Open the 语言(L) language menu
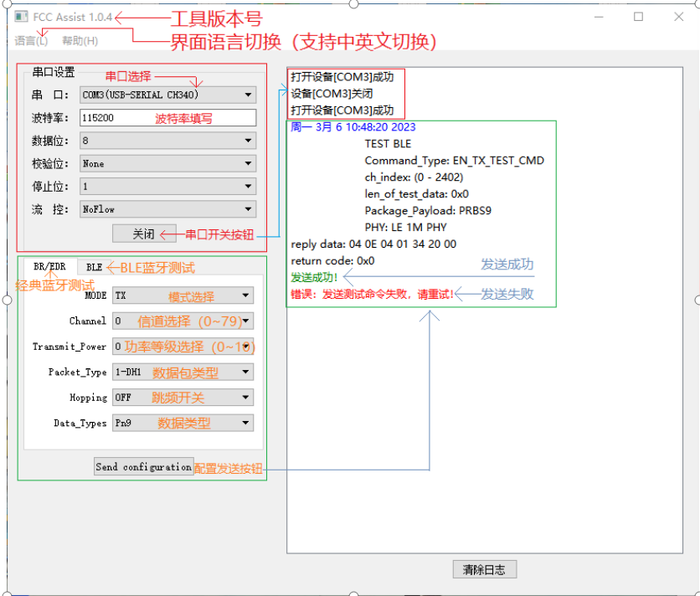The height and width of the screenshot is (596, 700). 31,41
